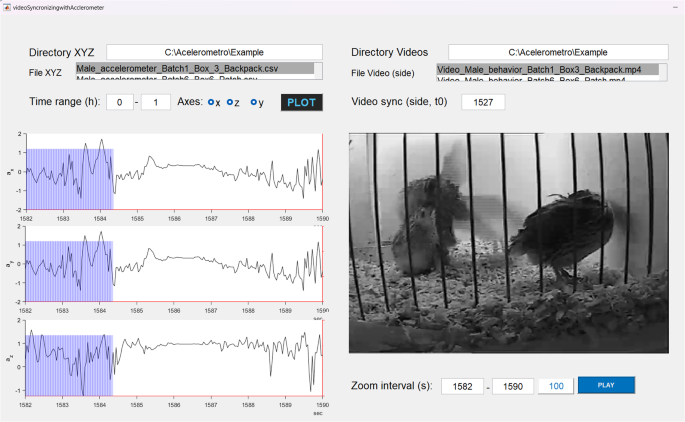Screen dimensions: 685x422
Task: Select the x axis radio button
Action: [x=211, y=102]
